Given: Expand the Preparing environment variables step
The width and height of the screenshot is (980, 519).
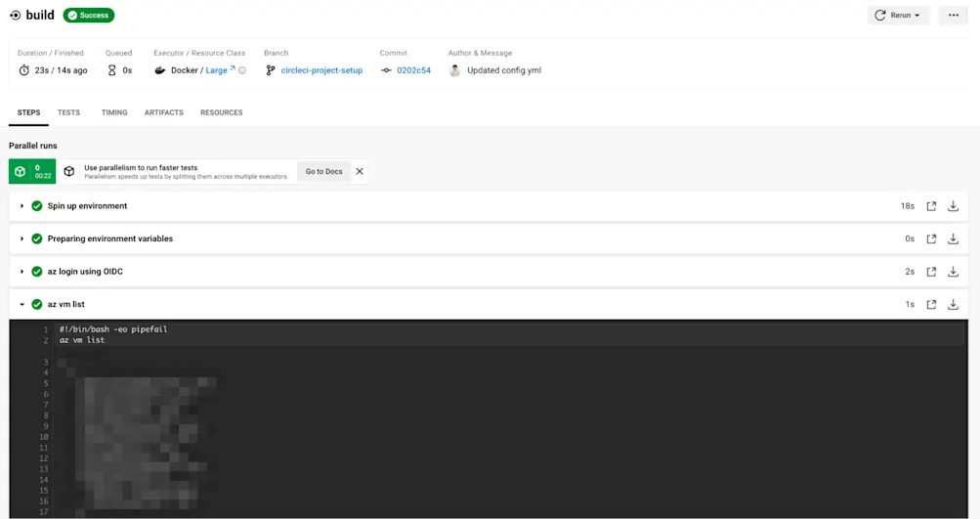Looking at the screenshot, I should (x=21, y=238).
